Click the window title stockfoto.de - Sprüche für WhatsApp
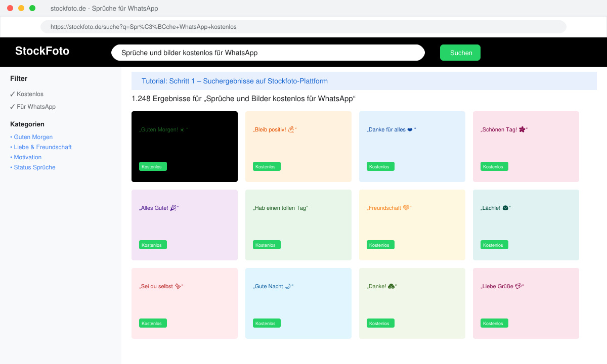Viewport: 607px width, 364px height. (x=104, y=9)
